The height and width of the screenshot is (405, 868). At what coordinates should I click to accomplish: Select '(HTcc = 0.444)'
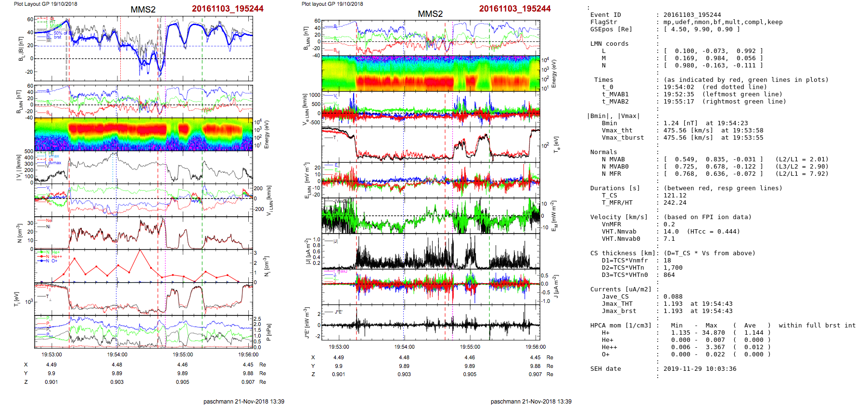coord(713,232)
